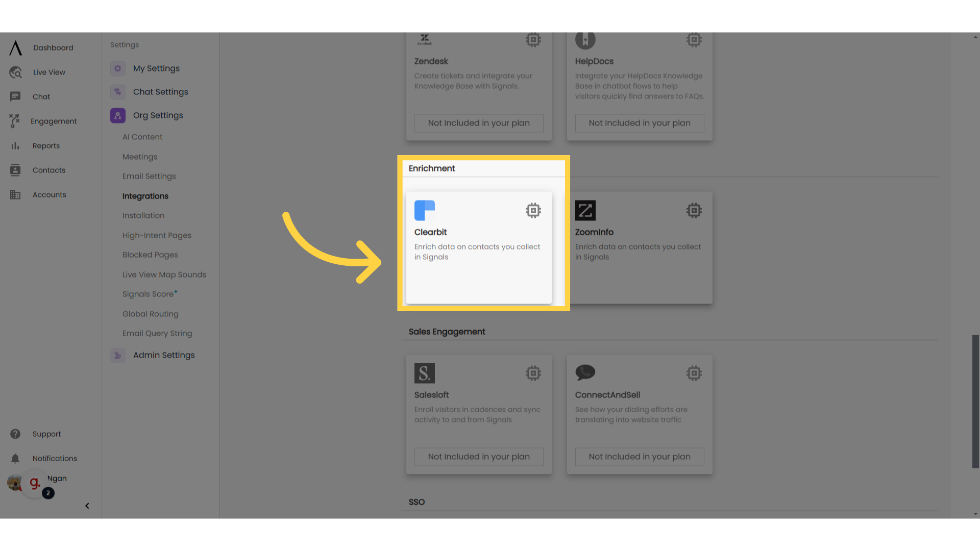Click Not Included in your plan button for Salesloft
This screenshot has width=980, height=551.
click(479, 457)
